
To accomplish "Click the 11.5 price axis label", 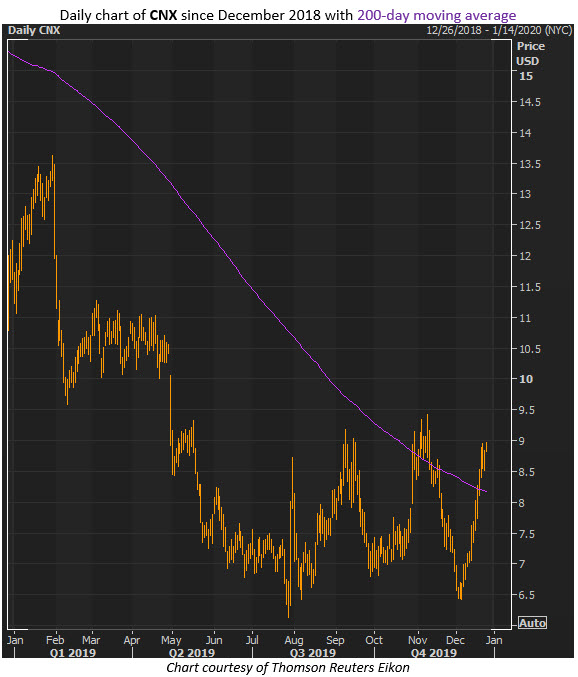I will (530, 287).
